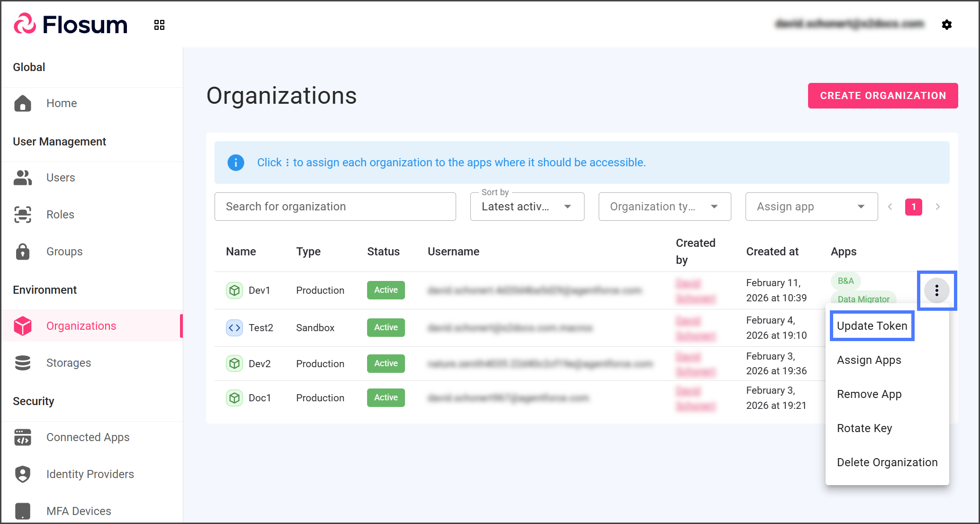Viewport: 980px width, 524px height.
Task: Expand the Sort by dropdown
Action: (x=527, y=207)
